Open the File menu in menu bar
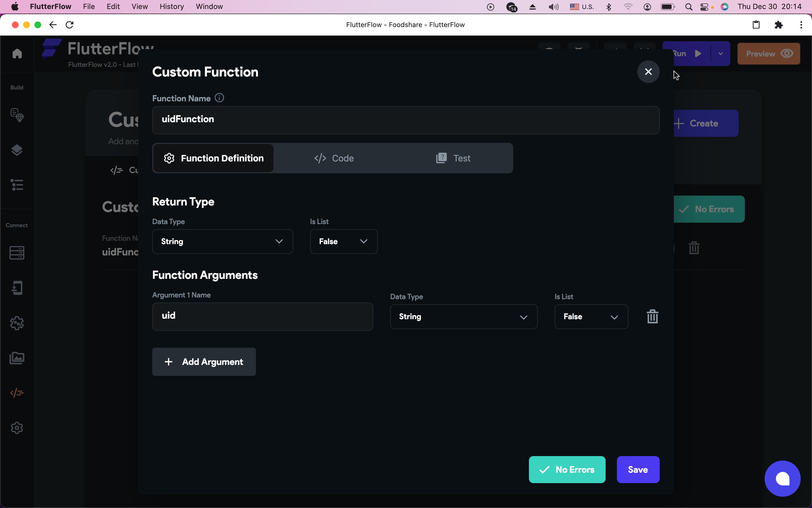Viewport: 812px width, 508px height. point(89,7)
